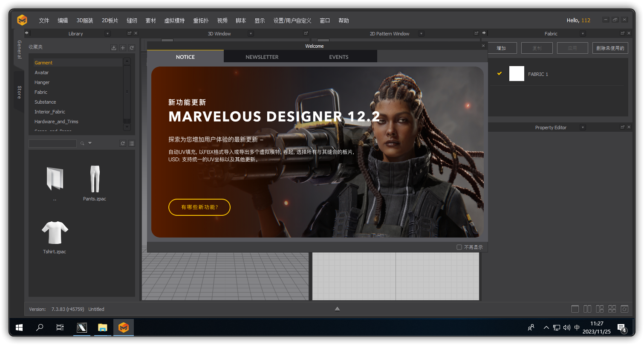Select the quad view layout icon bottom right
The height and width of the screenshot is (345, 644).
(x=612, y=308)
